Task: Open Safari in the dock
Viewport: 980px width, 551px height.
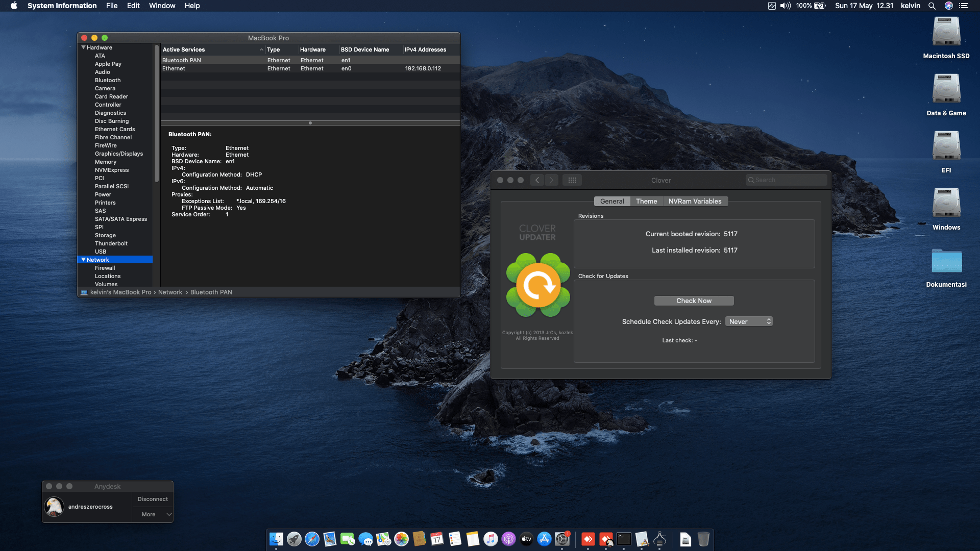Action: coord(312,539)
